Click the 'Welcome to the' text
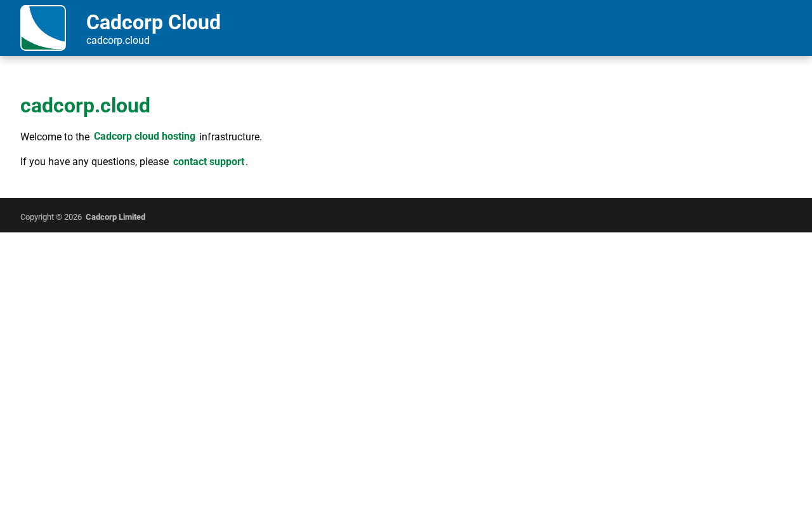Image resolution: width=812 pixels, height=508 pixels. [x=55, y=137]
